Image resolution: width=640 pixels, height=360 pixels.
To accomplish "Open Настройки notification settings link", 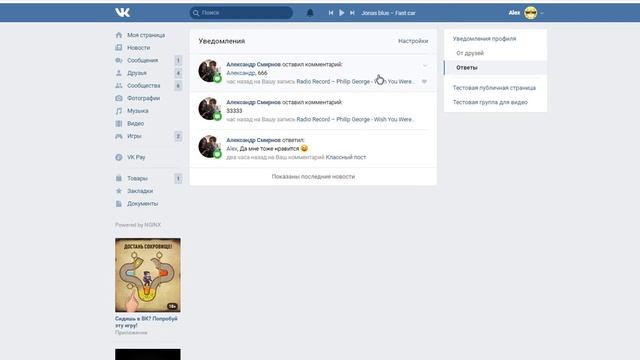I will [x=413, y=41].
